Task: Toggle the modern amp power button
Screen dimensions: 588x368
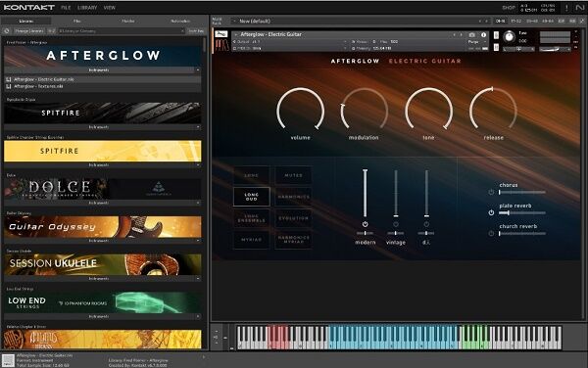Action: tap(365, 224)
